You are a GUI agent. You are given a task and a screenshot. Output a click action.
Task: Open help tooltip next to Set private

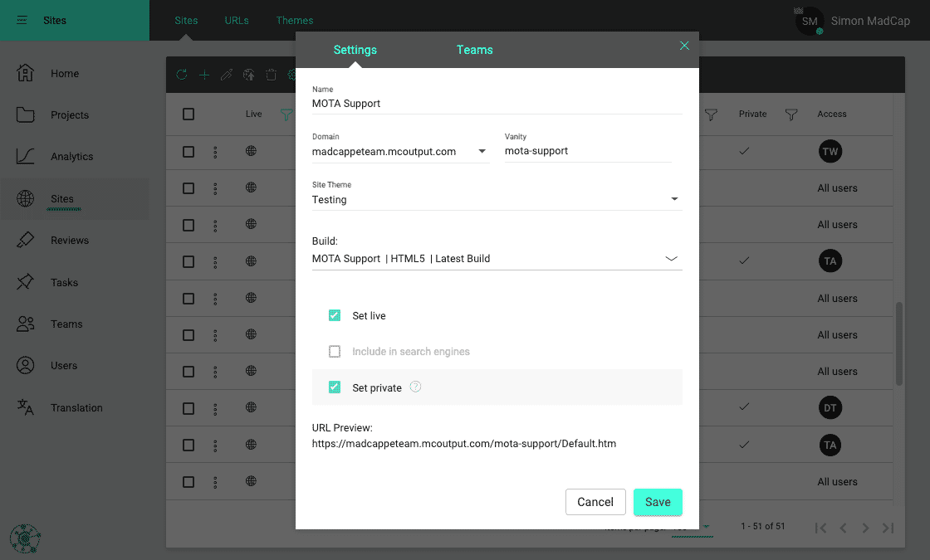pyautogui.click(x=415, y=387)
